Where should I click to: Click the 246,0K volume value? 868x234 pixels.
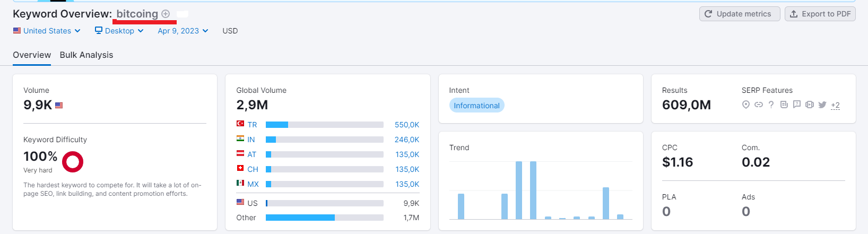click(407, 140)
